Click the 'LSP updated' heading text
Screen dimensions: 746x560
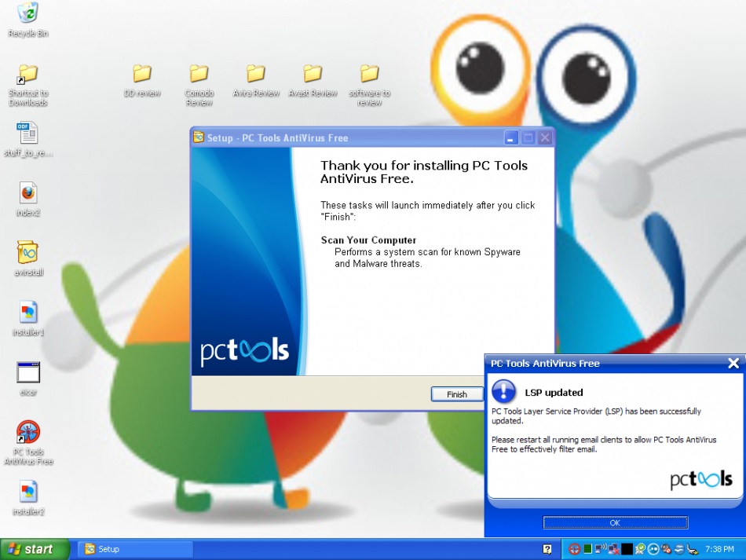(x=554, y=393)
